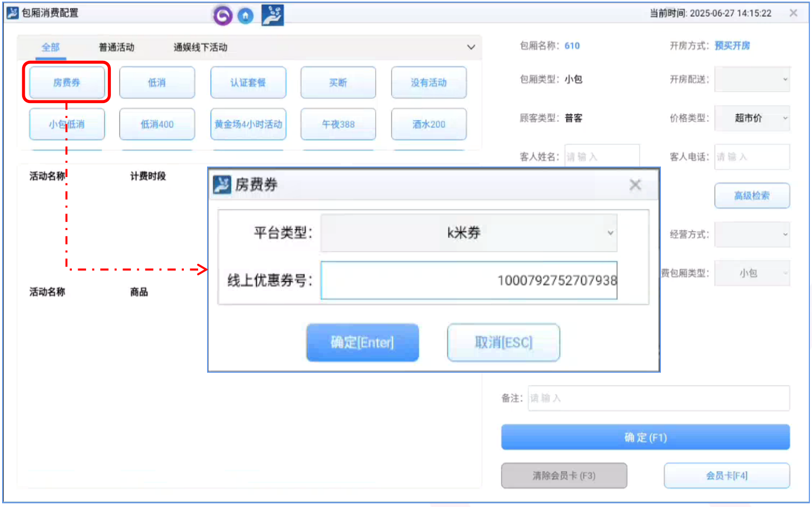Click the 会员卡[F4] button
812x507 pixels.
[727, 476]
